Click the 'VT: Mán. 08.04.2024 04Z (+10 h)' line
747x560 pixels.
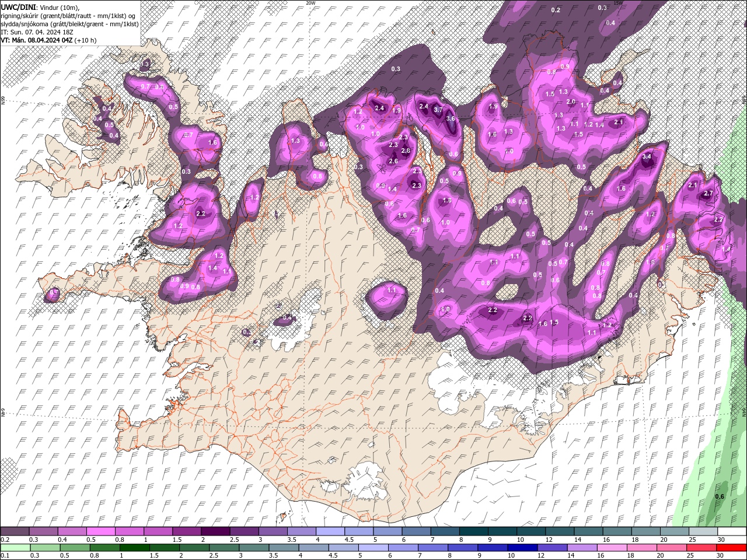click(49, 40)
